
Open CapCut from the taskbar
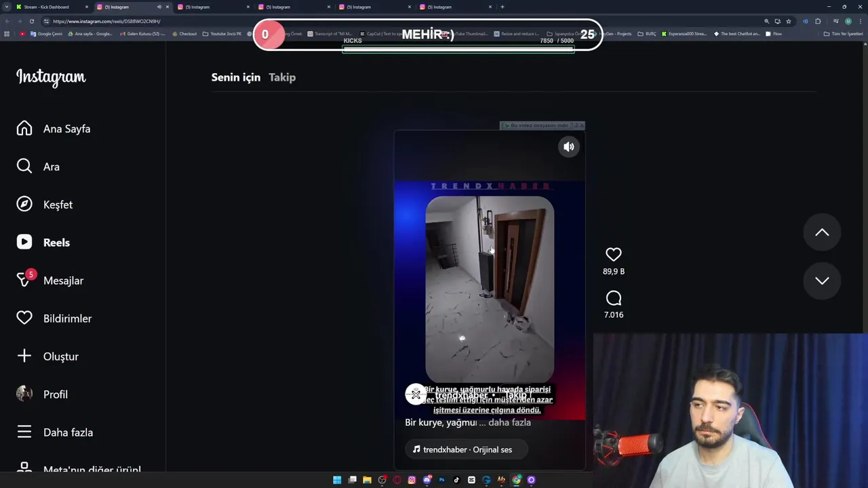[x=471, y=480]
